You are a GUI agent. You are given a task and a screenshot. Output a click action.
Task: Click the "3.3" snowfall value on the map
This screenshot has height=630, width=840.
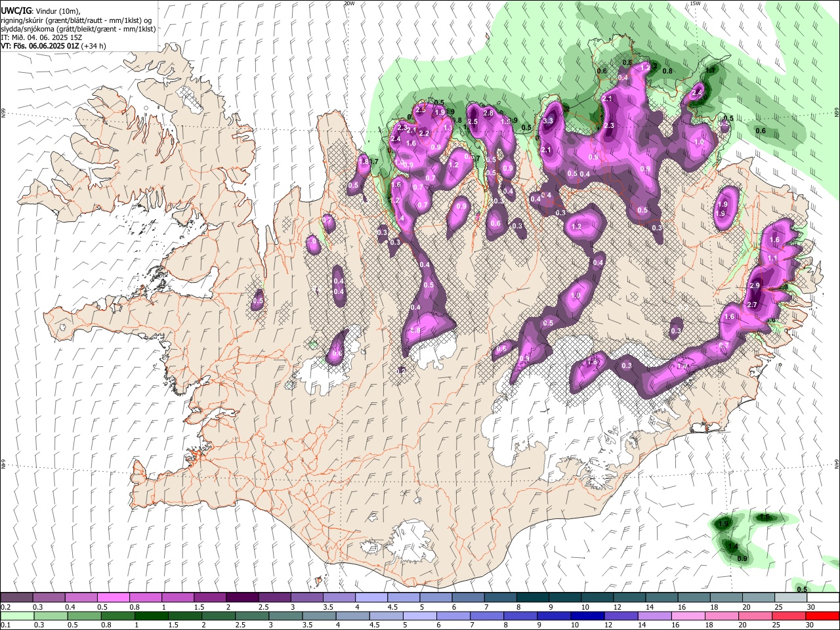[x=549, y=121]
